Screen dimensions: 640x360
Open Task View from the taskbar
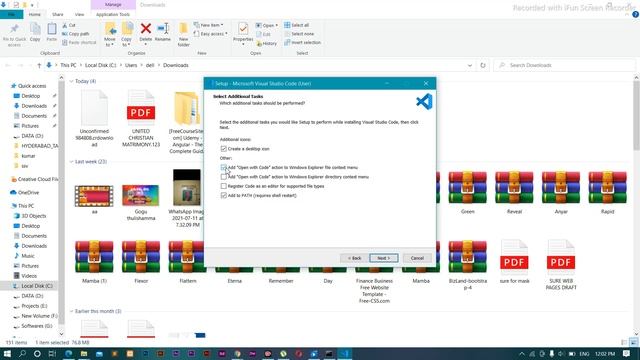[52, 353]
